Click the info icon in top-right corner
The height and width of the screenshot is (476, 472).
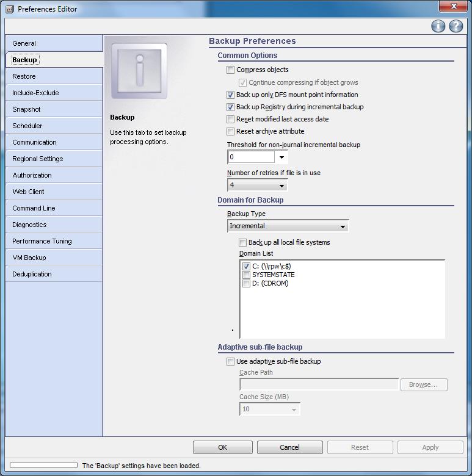coord(438,26)
